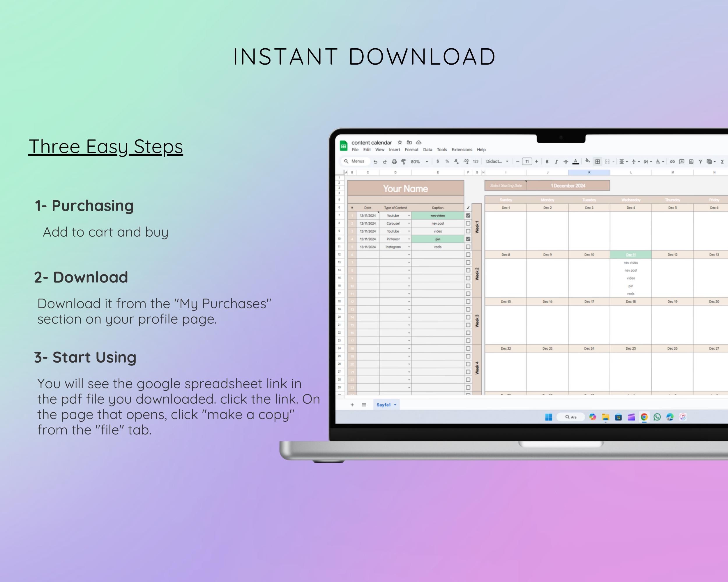Check the checkbox next to 'nev post'

(468, 223)
